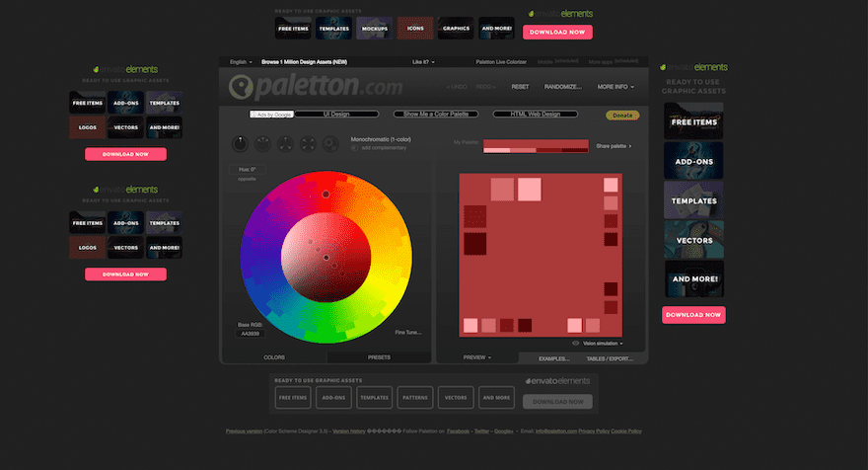The image size is (868, 470).
Task: Click the Envato Elements logo in top banner
Action: click(560, 13)
